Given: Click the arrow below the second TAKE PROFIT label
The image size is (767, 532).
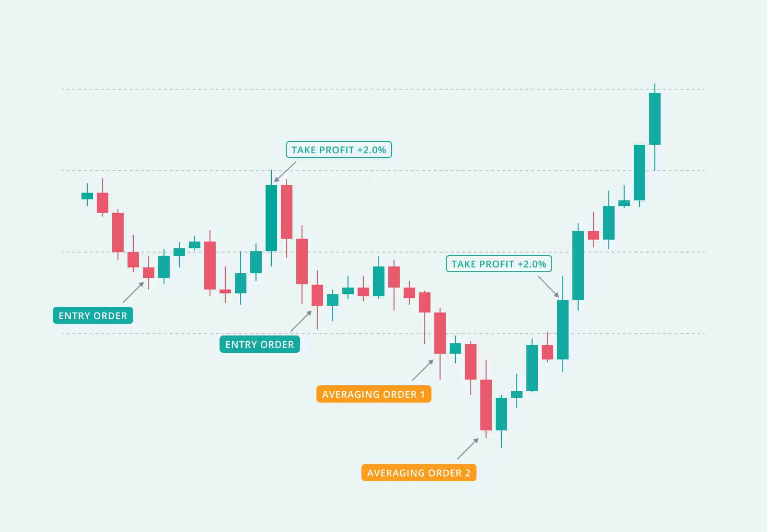Looking at the screenshot, I should tap(548, 287).
